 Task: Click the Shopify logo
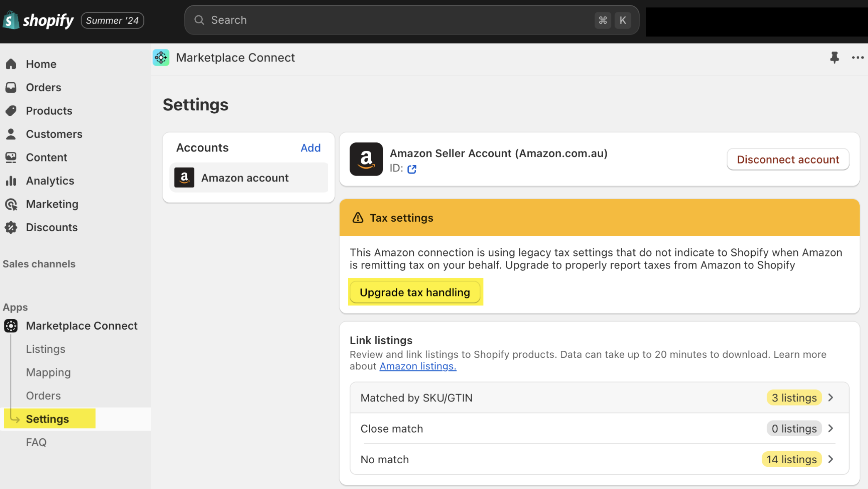pyautogui.click(x=38, y=20)
